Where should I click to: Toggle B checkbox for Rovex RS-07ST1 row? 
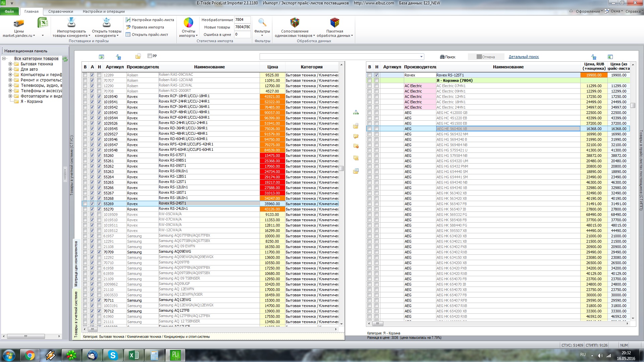coord(85,156)
